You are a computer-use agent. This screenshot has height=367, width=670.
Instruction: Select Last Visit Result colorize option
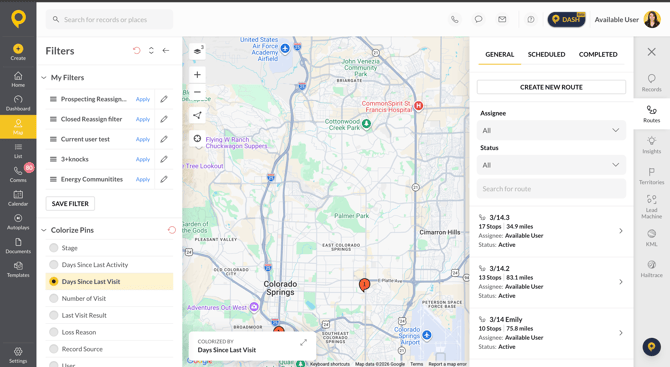pyautogui.click(x=53, y=315)
